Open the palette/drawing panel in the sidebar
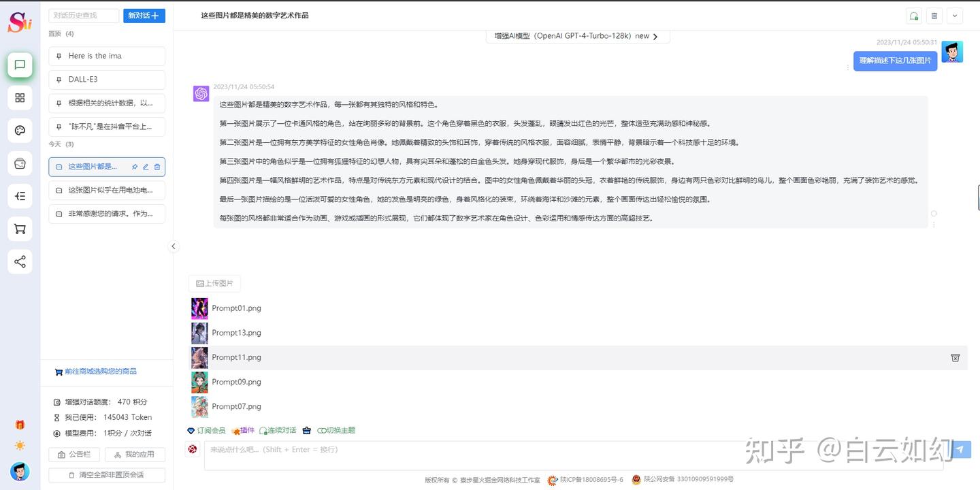Image resolution: width=980 pixels, height=490 pixels. click(20, 131)
